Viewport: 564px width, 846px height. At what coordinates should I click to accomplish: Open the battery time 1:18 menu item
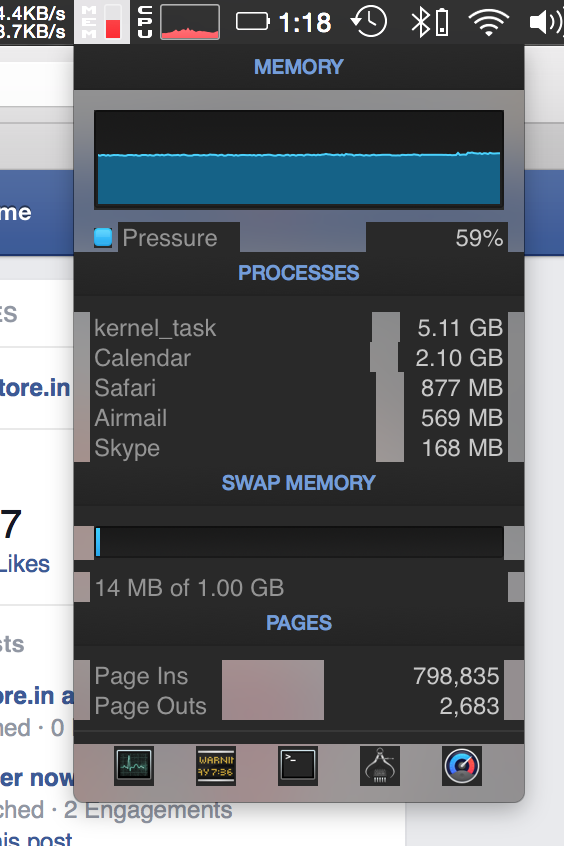click(x=284, y=22)
